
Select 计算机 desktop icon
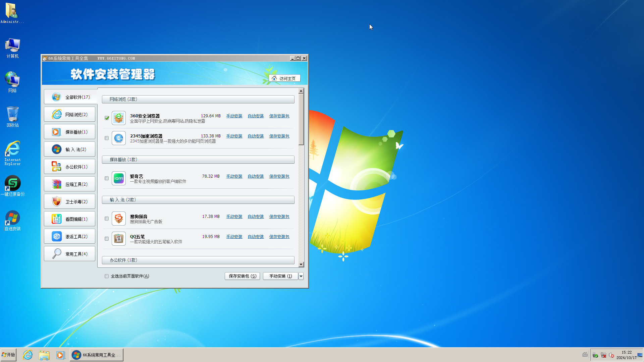(x=12, y=48)
